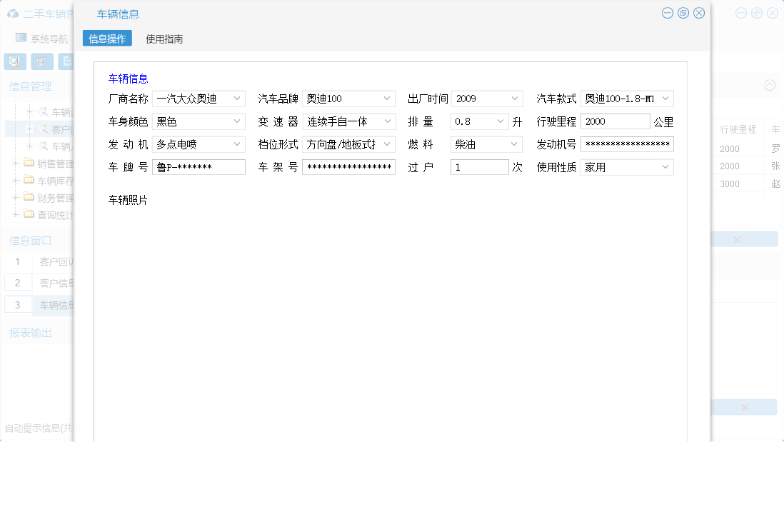The width and height of the screenshot is (784, 532).
Task: Expand the 财务管理 tree node
Action: click(x=15, y=198)
